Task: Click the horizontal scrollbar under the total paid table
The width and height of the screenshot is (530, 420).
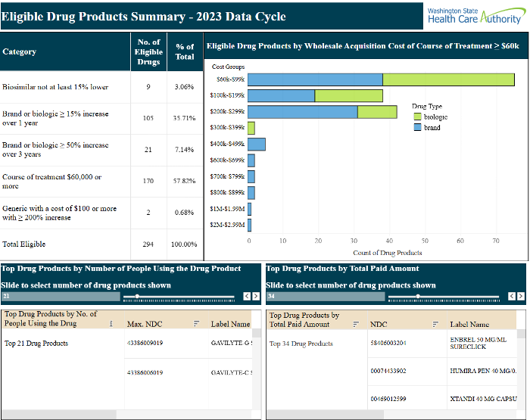Action: pyautogui.click(x=325, y=414)
